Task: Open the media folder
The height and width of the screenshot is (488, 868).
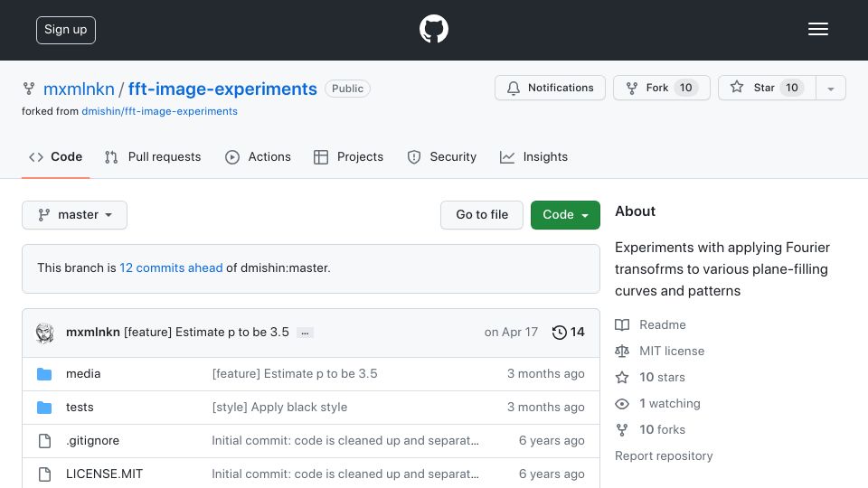Action: pyautogui.click(x=83, y=374)
